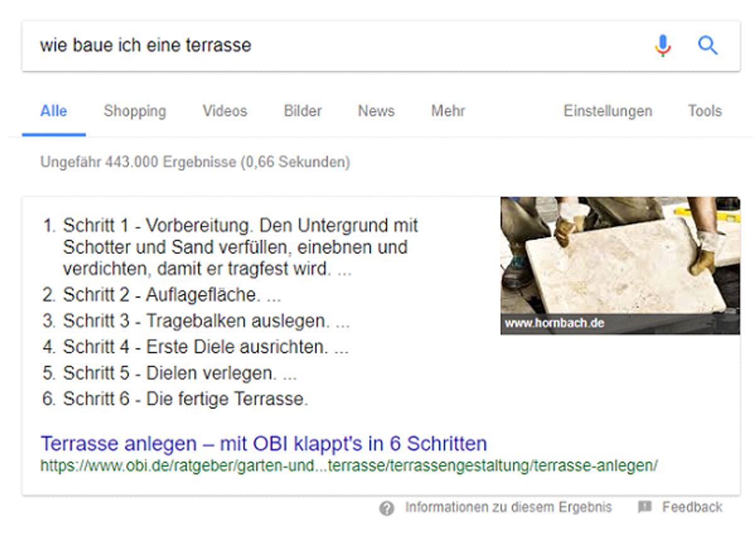Click 'Informationen zu diesem Ergebnis' link
This screenshot has height=547, width=756.
click(x=508, y=507)
